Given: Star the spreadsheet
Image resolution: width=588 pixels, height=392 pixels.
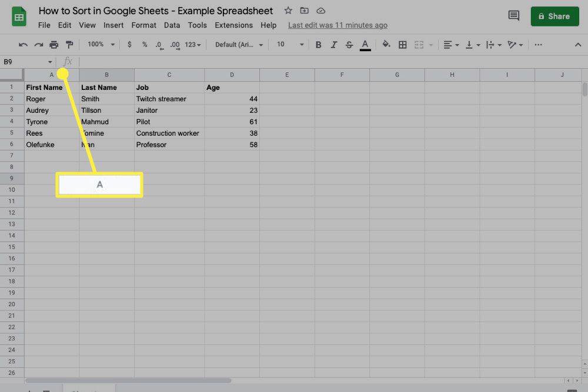Looking at the screenshot, I should click(288, 11).
